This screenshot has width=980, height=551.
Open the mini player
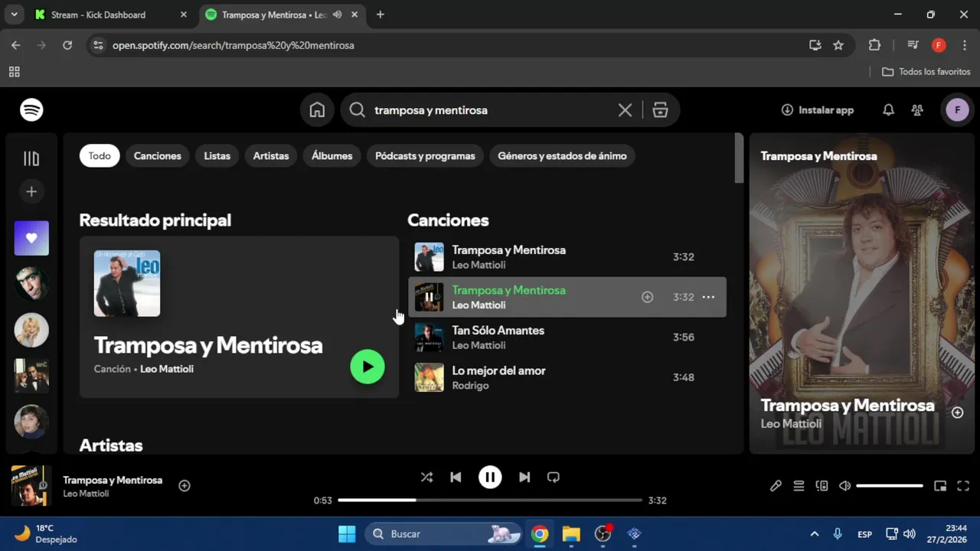coord(940,486)
